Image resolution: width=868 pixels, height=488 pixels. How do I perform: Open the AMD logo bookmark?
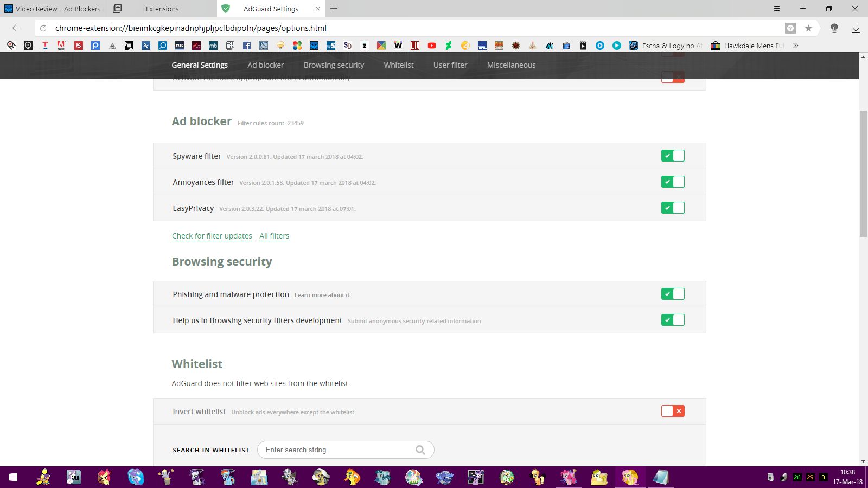[129, 46]
